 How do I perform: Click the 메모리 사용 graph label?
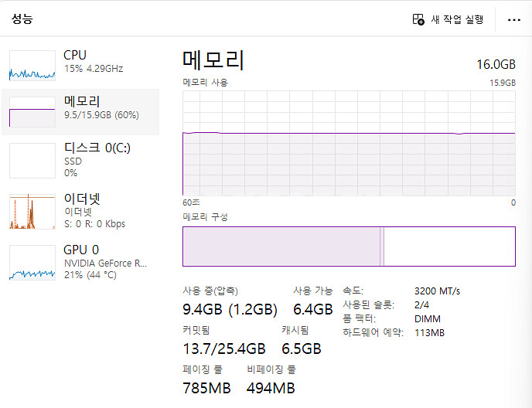tap(205, 83)
